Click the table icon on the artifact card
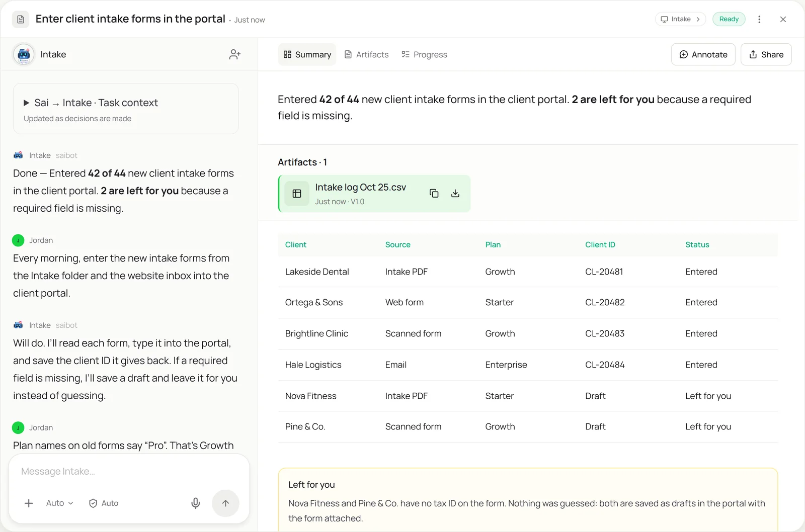805x532 pixels. coord(297,194)
